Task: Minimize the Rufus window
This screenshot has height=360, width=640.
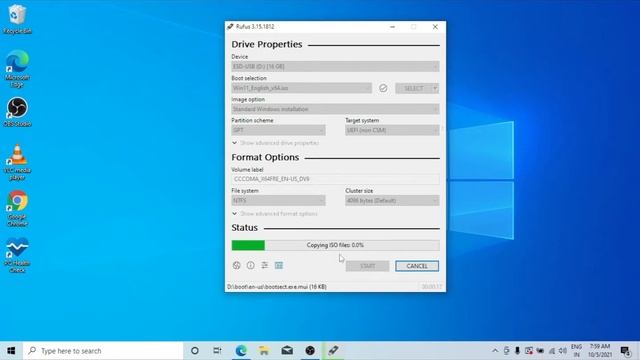Action: (x=392, y=27)
